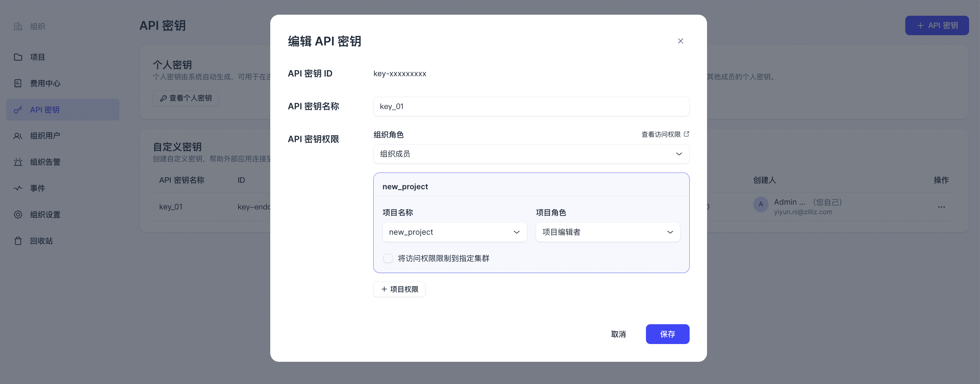Click chevron arrow of 组织成员 select
The height and width of the screenshot is (384, 980).
click(x=679, y=154)
